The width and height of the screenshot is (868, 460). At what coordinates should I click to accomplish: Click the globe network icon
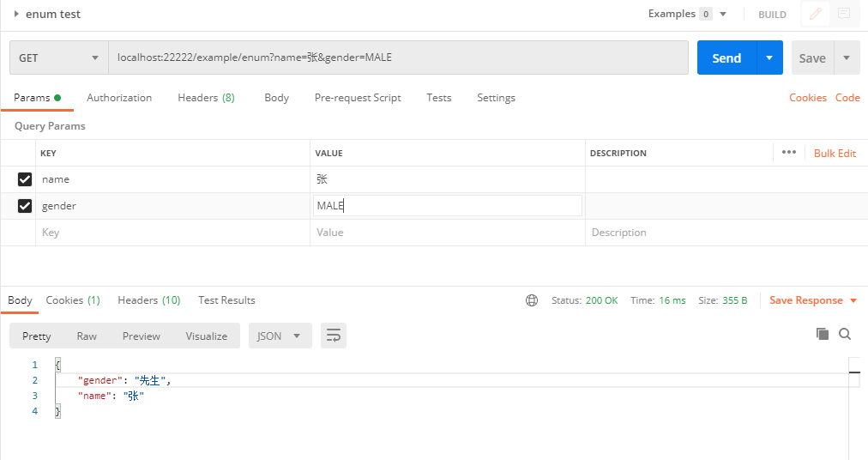point(532,300)
